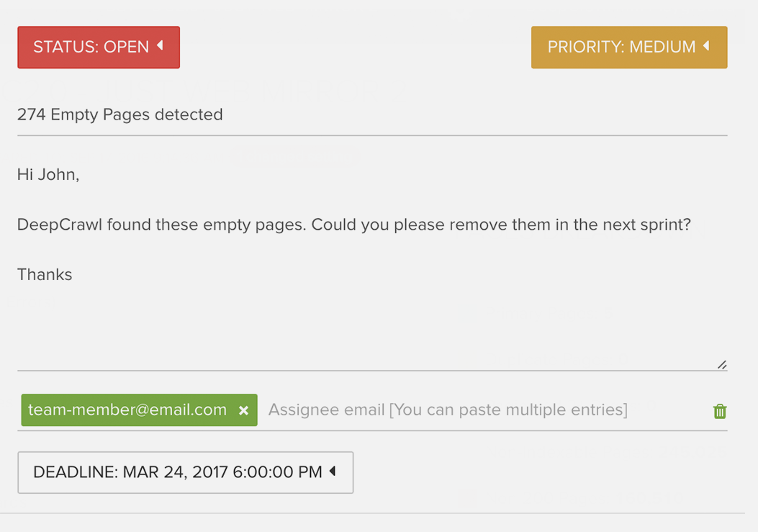Click the green trash delete icon
Viewport: 758px width, 532px height.
pyautogui.click(x=720, y=411)
